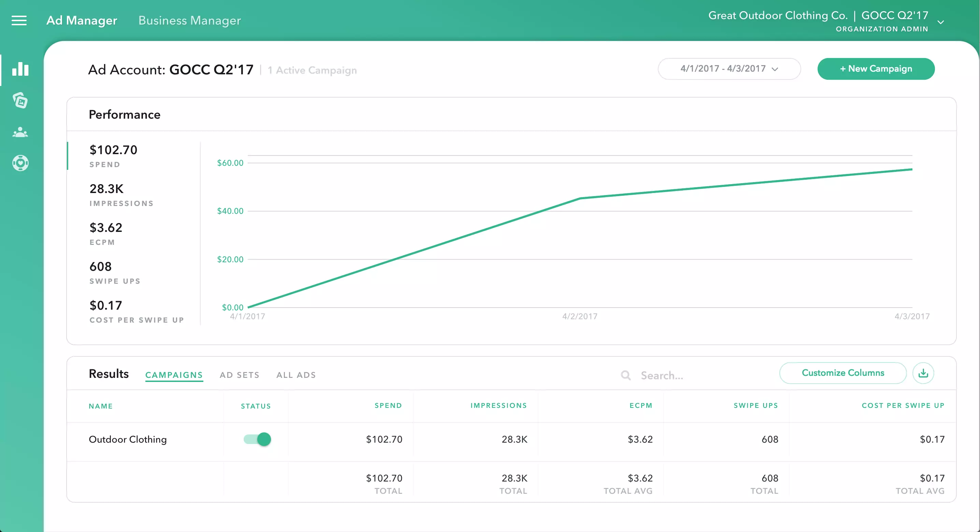Image resolution: width=980 pixels, height=532 pixels.
Task: Open the audiences sidebar icon
Action: 20,132
